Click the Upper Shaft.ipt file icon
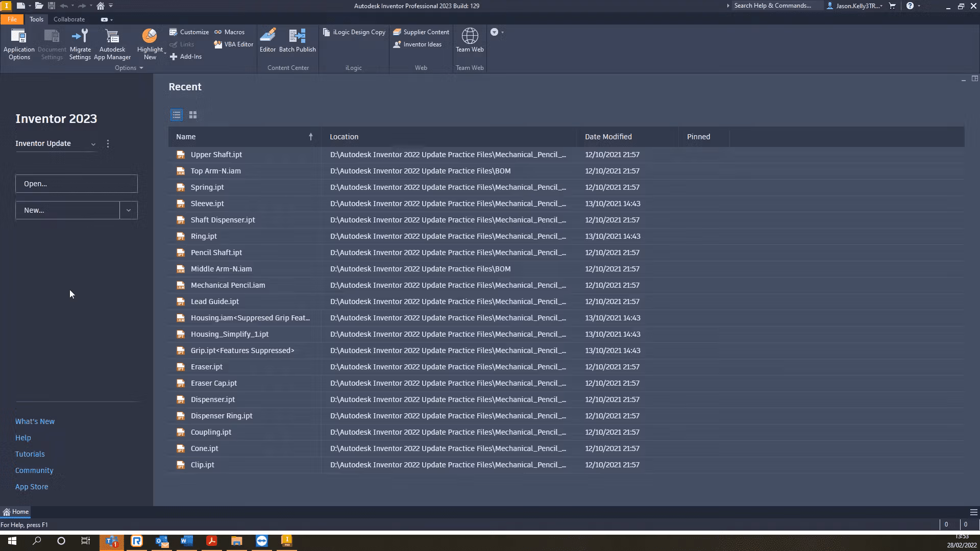This screenshot has height=551, width=980. point(180,155)
